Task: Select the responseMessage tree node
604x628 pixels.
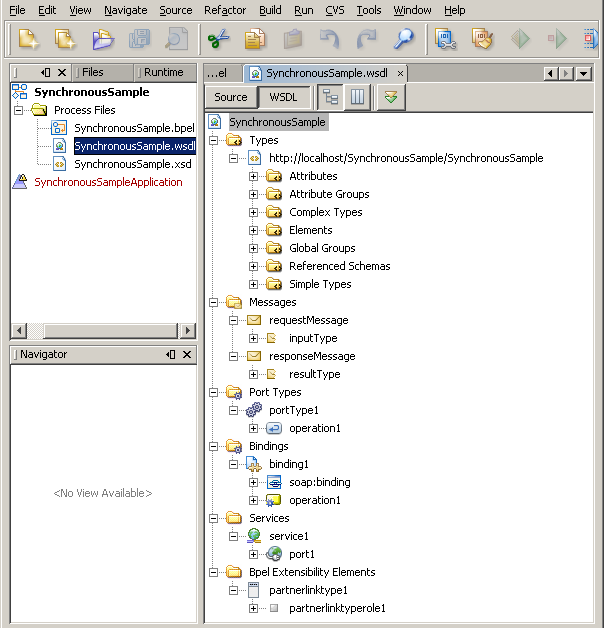Action: point(312,356)
